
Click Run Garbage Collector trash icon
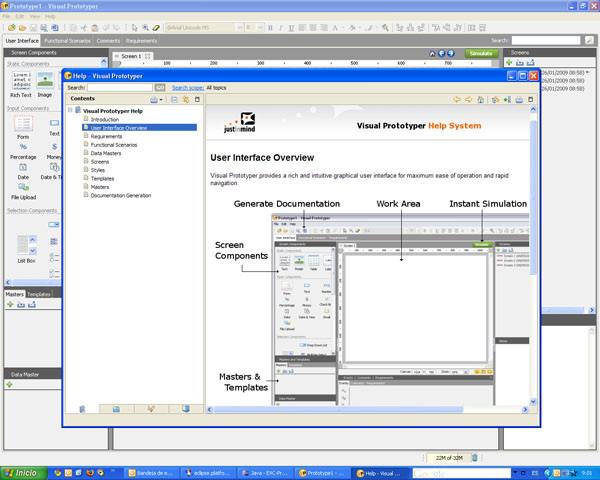tap(474, 457)
